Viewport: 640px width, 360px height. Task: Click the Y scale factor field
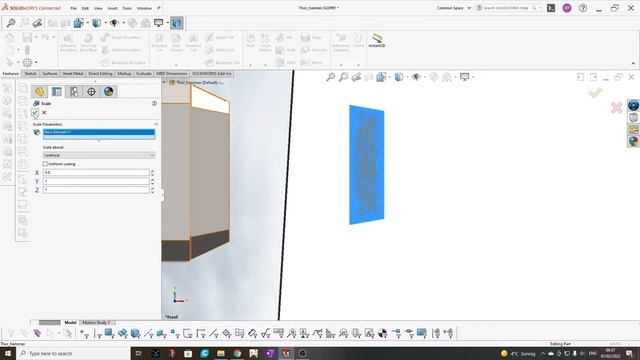click(96, 181)
